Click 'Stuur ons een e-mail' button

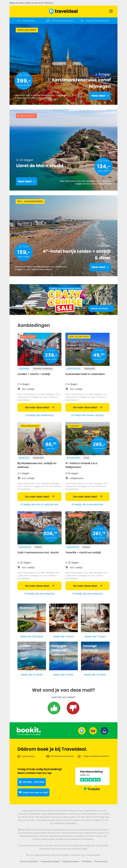pos(33,792)
